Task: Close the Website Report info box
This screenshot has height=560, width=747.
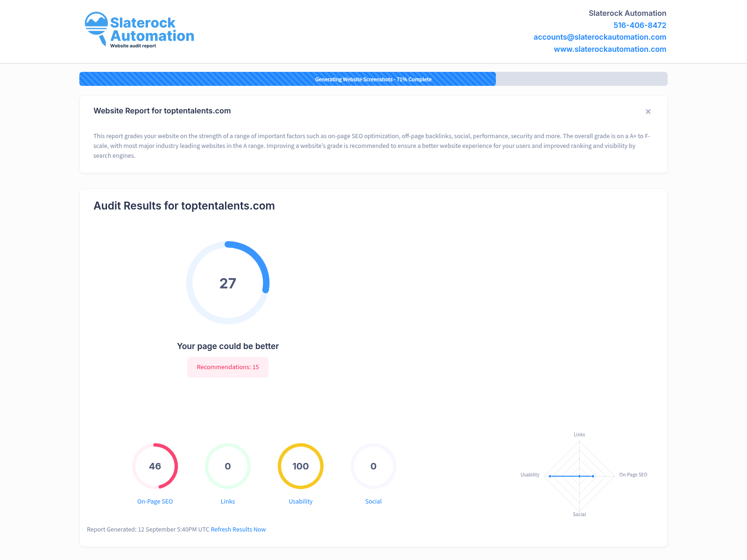Action: tap(648, 112)
